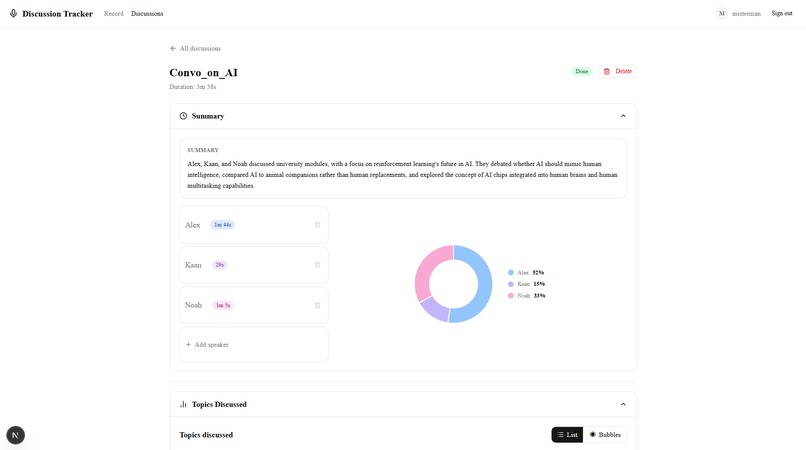Click the 1m 44s duration badge
The height and width of the screenshot is (450, 806).
pos(223,225)
